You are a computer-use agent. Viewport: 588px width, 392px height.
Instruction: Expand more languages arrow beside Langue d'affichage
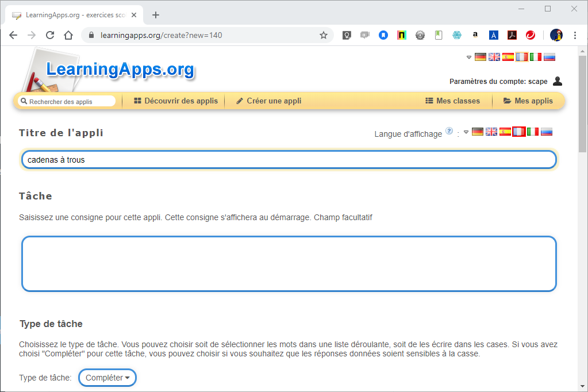(x=466, y=132)
